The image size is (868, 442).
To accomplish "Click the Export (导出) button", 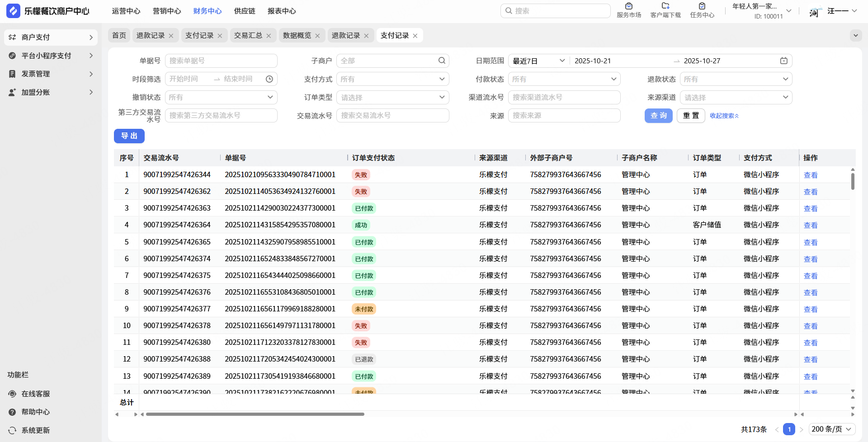I will point(129,136).
